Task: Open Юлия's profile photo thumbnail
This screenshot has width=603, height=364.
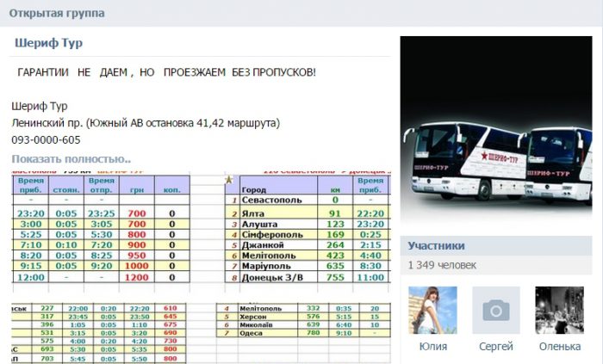Action: tap(432, 311)
